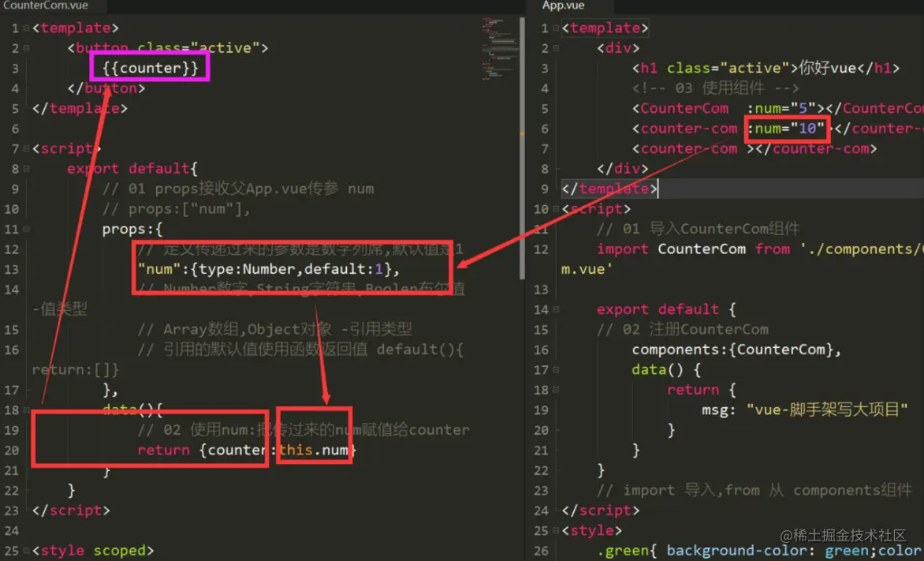Click the class="active" button tag line
Screen dimensions: 924x561
click(168, 48)
